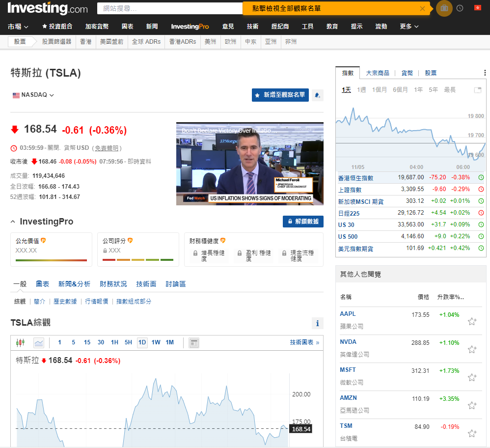The width and height of the screenshot is (490, 448).
Task: Add AAPL to watchlist via star icon
Action: [472, 321]
